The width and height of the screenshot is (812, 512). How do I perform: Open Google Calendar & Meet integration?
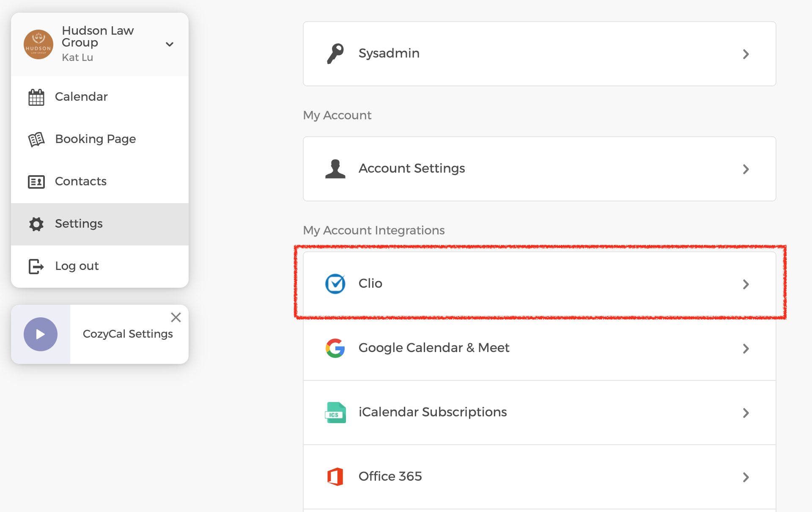540,348
